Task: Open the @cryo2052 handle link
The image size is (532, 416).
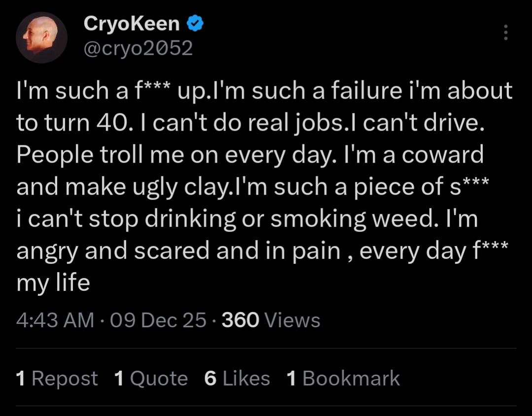Action: (138, 48)
